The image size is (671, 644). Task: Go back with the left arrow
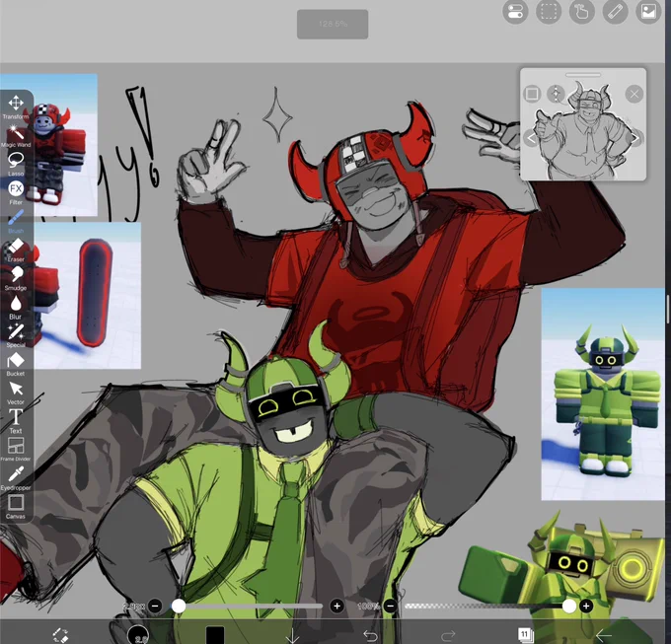603,635
